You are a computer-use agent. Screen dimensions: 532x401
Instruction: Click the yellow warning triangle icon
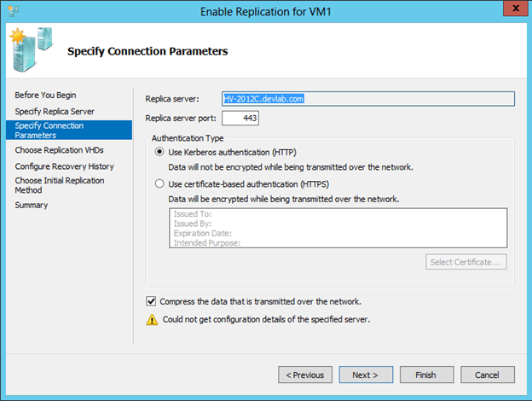coord(152,320)
